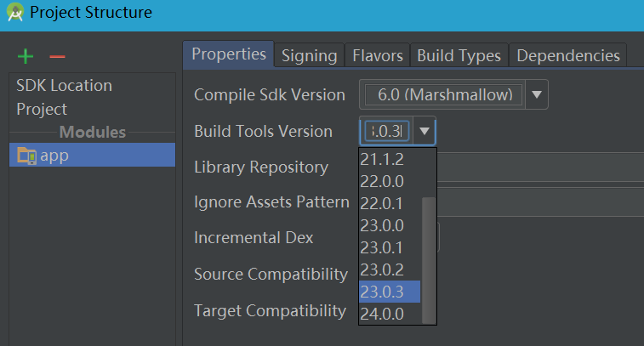Select Project in the left panel
This screenshot has height=346, width=644.
click(42, 110)
